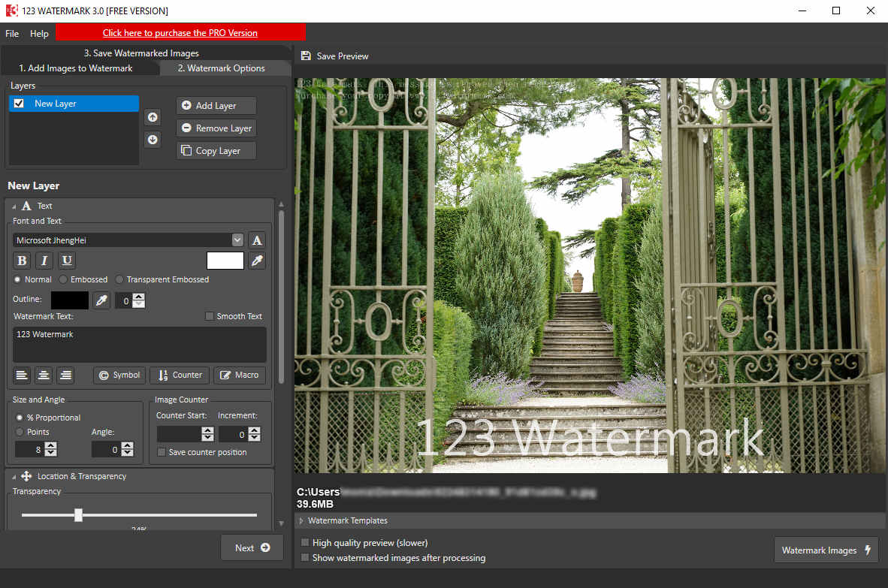Set center text alignment

tap(44, 375)
